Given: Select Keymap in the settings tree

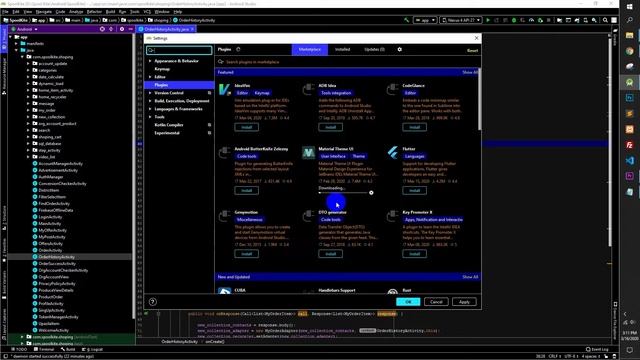Looking at the screenshot, I should tap(162, 69).
